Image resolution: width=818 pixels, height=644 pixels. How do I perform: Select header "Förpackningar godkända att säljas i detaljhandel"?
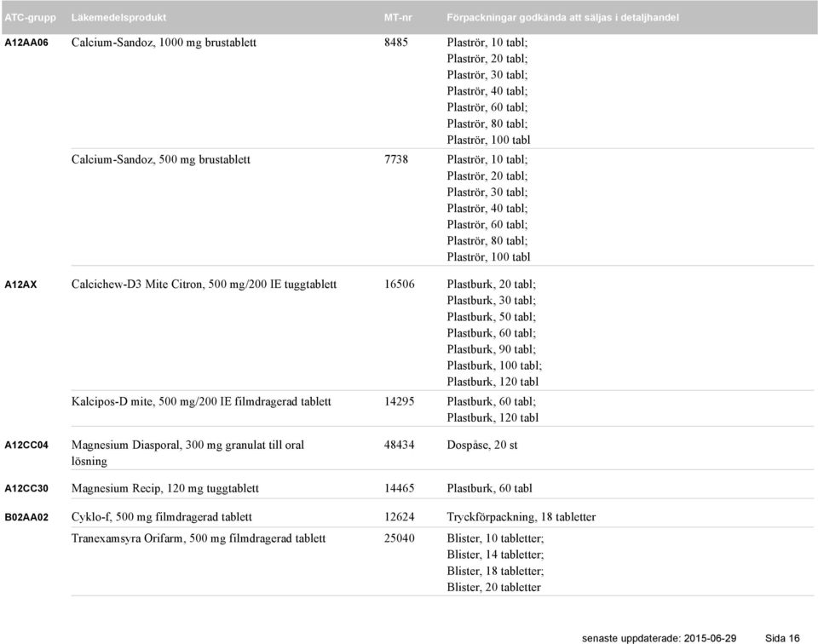click(x=563, y=18)
